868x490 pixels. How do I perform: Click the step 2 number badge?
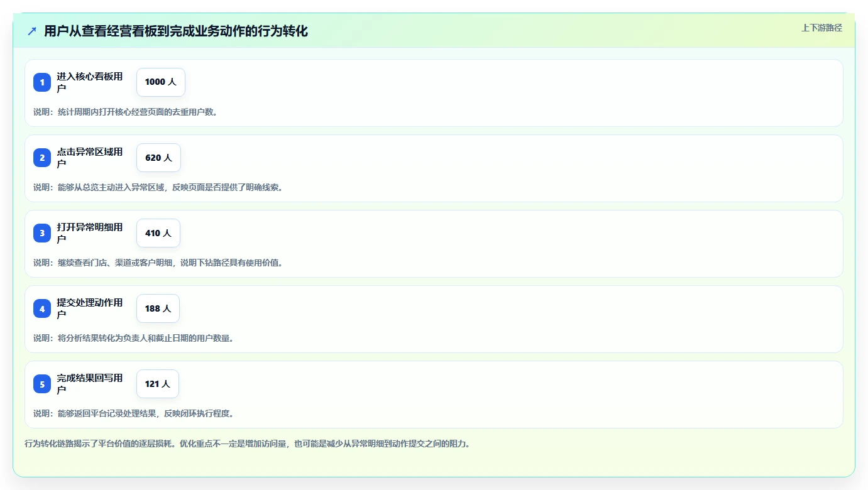(x=42, y=158)
